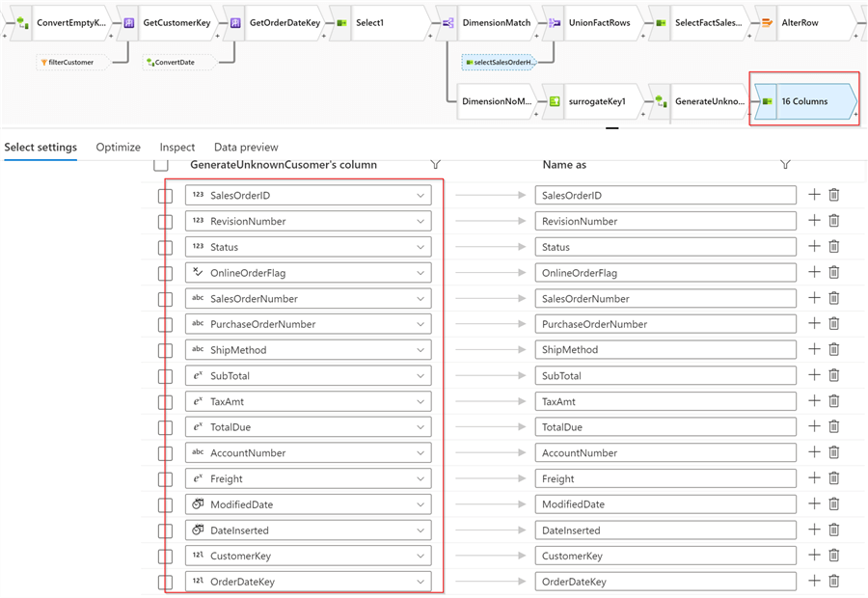Add a mapping after the OrderDateKey row
The width and height of the screenshot is (868, 598).
click(x=814, y=581)
